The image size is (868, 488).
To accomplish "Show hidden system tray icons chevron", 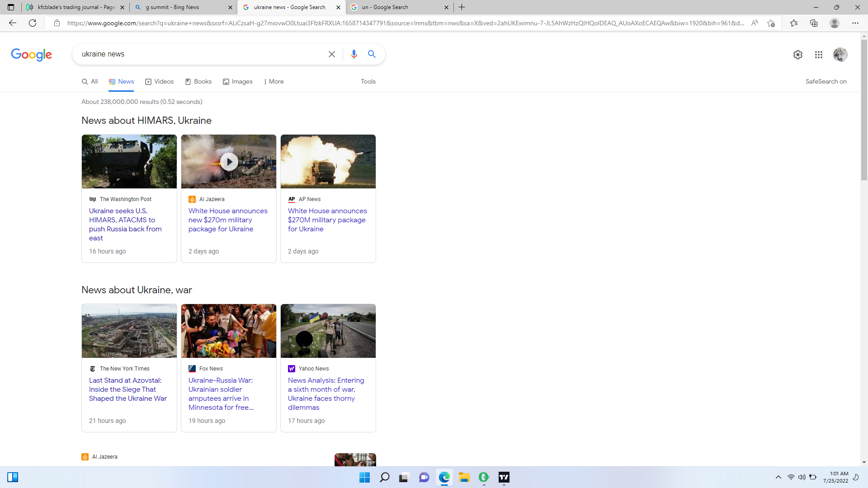I will pos(778,477).
